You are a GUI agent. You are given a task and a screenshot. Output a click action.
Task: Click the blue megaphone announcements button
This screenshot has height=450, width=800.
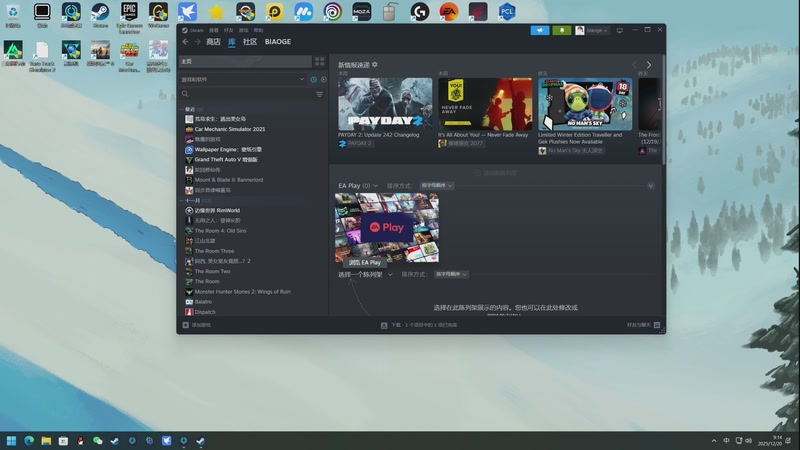coord(540,30)
